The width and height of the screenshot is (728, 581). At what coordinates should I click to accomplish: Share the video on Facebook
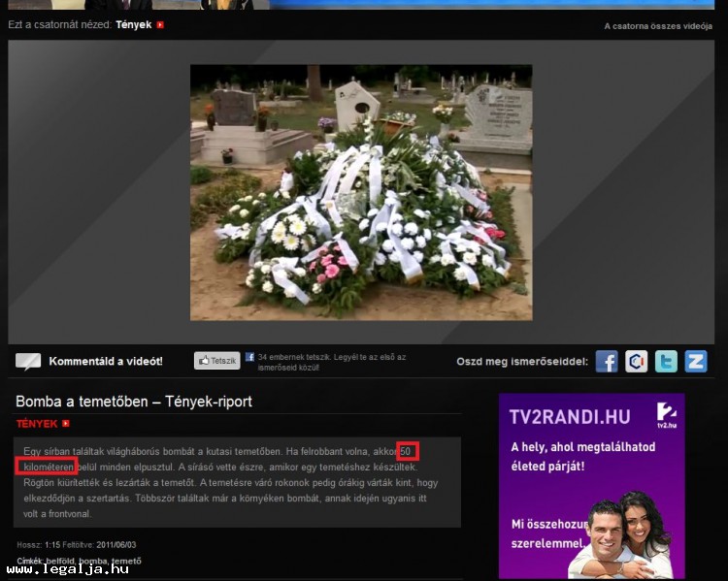(x=607, y=362)
